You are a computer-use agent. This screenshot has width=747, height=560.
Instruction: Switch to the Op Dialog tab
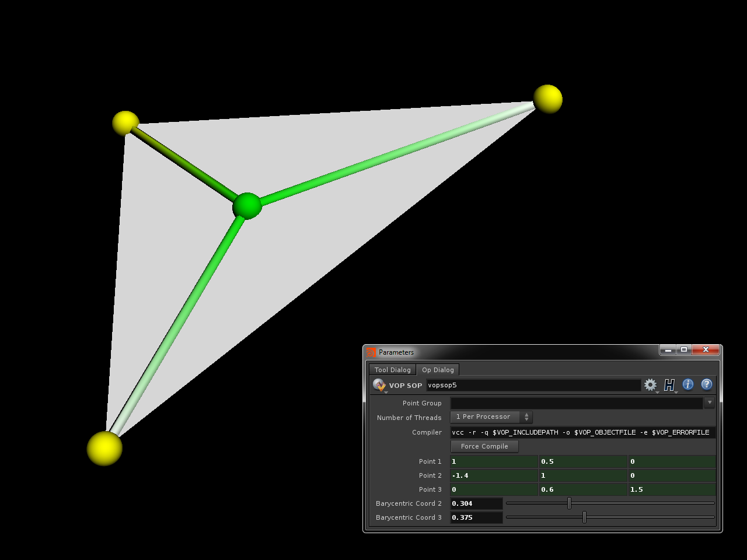point(438,369)
